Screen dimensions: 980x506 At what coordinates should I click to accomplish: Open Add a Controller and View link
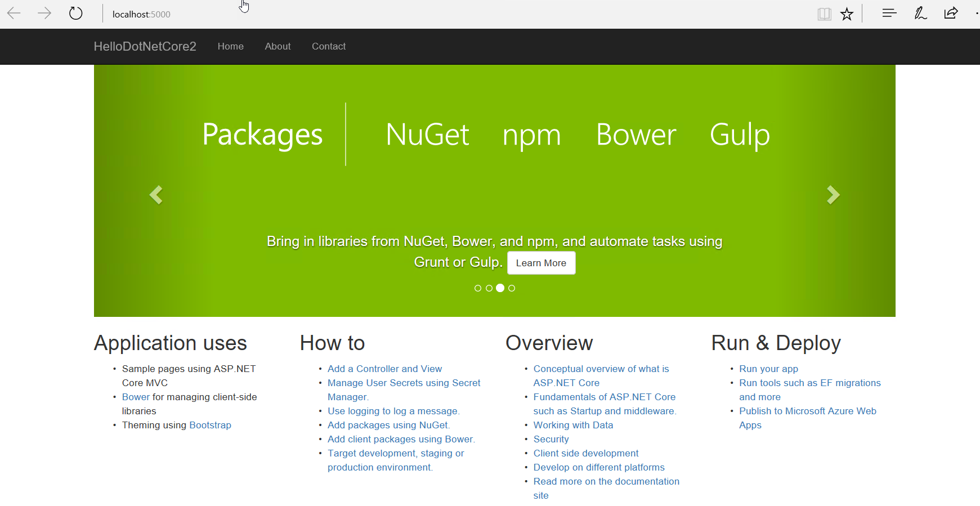[x=384, y=369]
